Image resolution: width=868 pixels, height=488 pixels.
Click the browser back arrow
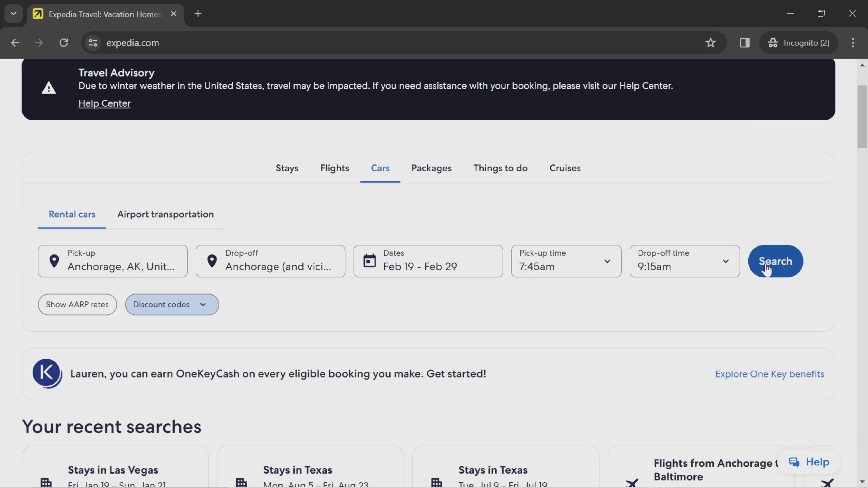(x=15, y=43)
